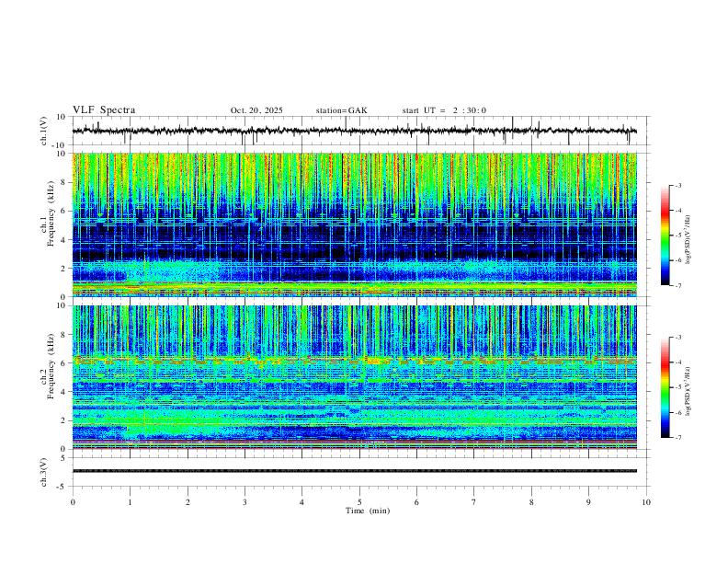The width and height of the screenshot is (728, 563).
Task: Click time-axis tick label "3" at the bottom
Action: [x=245, y=502]
